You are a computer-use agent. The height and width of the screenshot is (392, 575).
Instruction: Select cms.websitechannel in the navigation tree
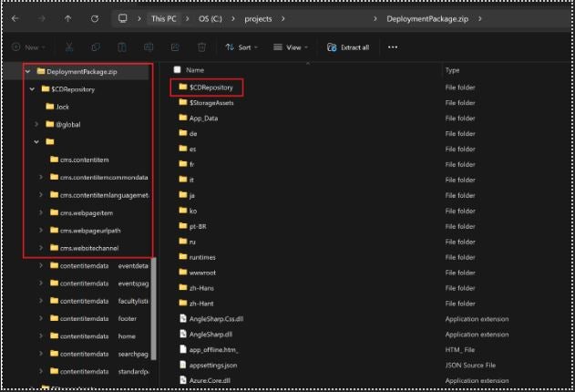click(x=88, y=248)
